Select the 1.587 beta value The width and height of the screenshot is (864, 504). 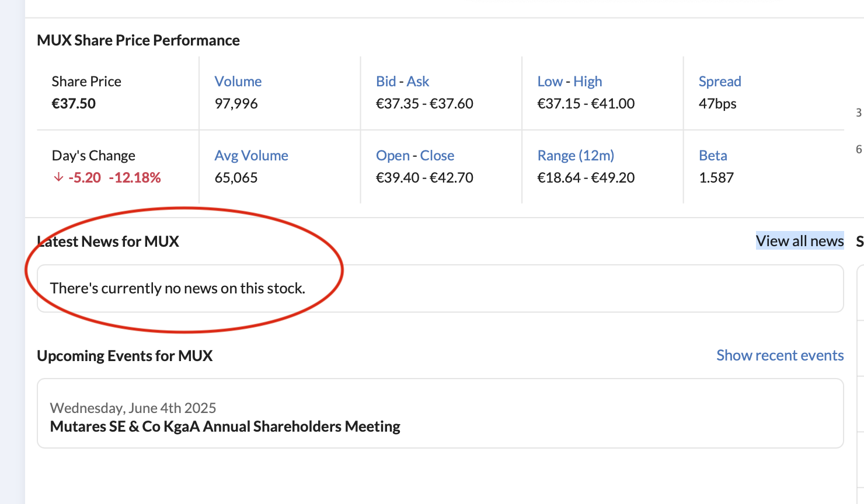point(716,178)
